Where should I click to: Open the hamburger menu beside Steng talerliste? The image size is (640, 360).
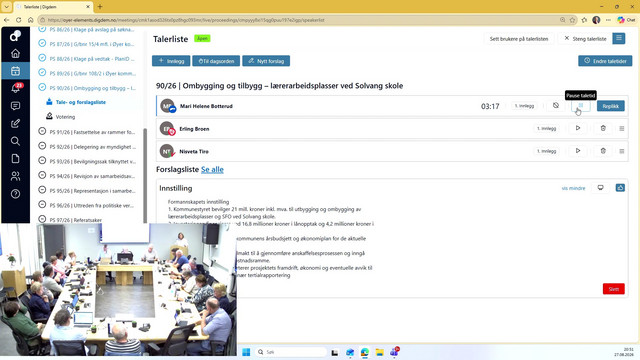(619, 38)
